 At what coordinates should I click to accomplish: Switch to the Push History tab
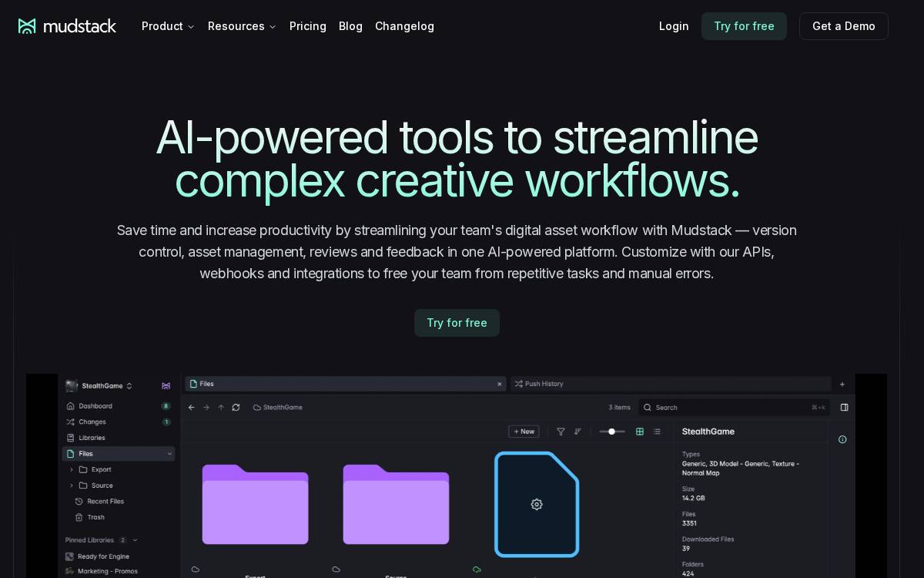click(670, 384)
